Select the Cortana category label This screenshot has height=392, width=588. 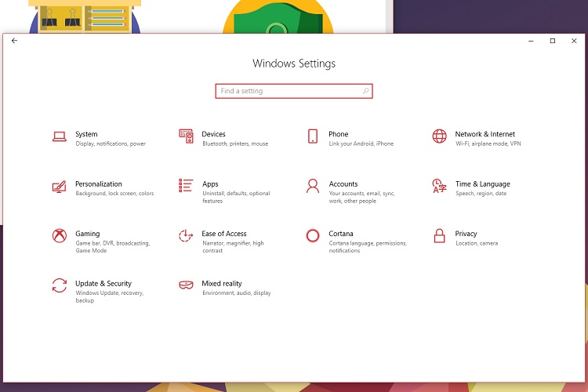(341, 234)
